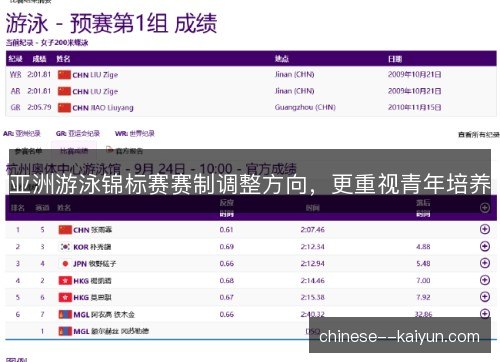Click the 日期 column header in records table
The width and height of the screenshot is (500, 362).
(x=395, y=59)
